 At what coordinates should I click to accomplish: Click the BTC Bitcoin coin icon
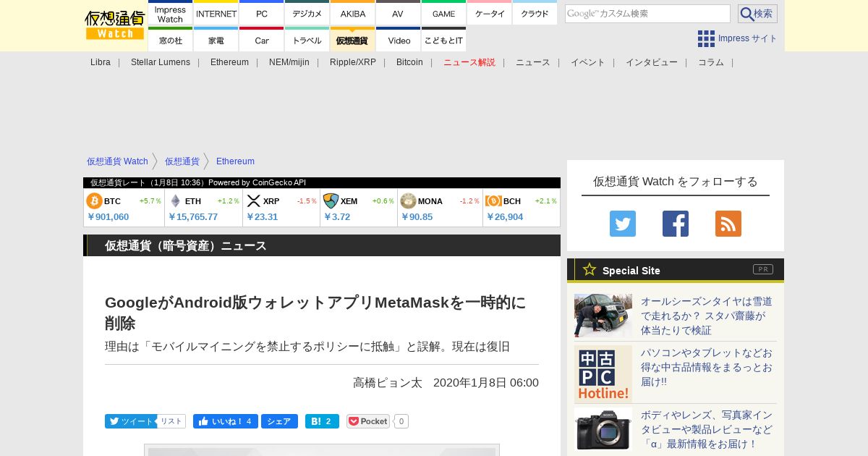(x=94, y=201)
